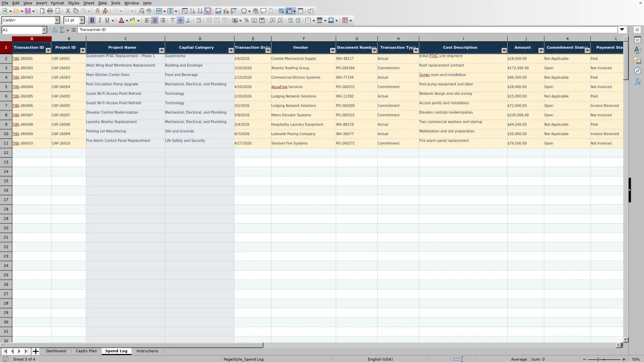The image size is (644, 362).
Task: Switch to the Dashboard sheet tab
Action: point(56,351)
